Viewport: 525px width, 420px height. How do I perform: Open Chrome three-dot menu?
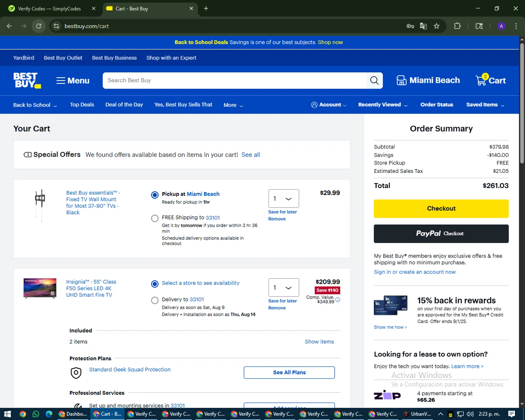[516, 26]
